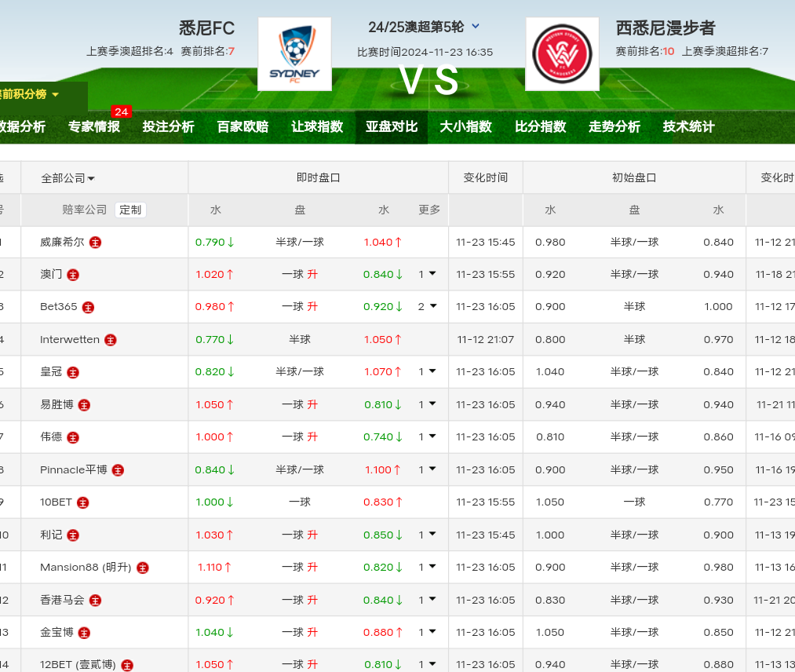Click red 主 icon next to Pinnacle平博
This screenshot has height=672, width=795.
coord(119,470)
